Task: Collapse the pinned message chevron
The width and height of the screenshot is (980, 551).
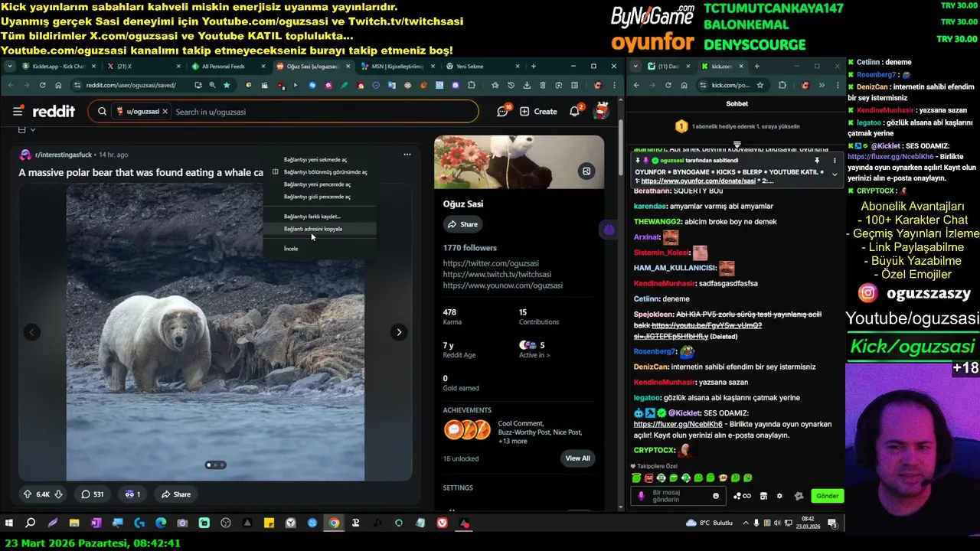Action: click(x=835, y=175)
